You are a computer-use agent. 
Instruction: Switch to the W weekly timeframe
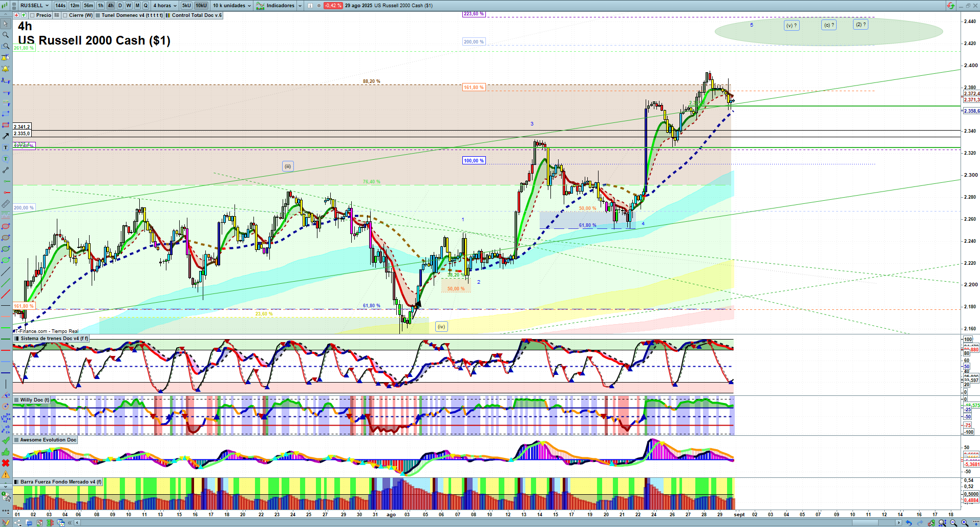[129, 6]
